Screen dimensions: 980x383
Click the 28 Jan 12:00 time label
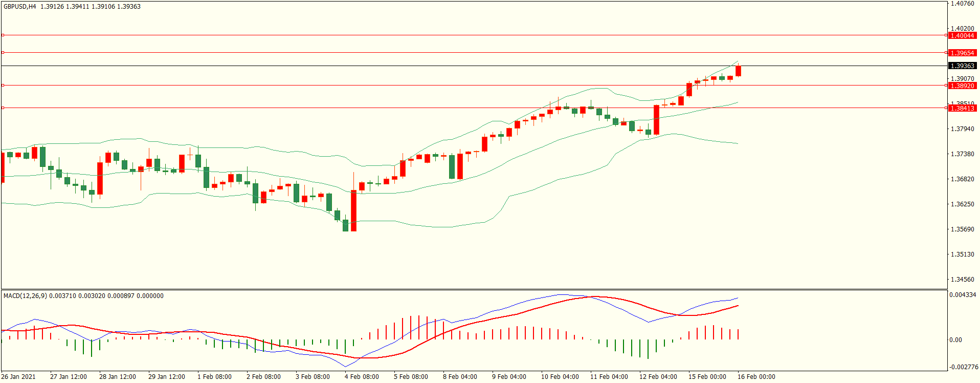(x=118, y=377)
